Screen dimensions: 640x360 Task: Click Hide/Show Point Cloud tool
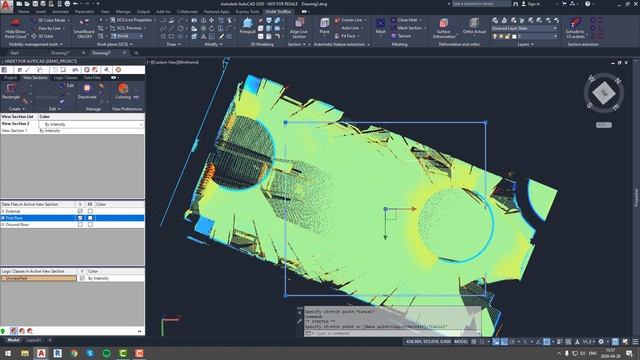click(16, 29)
